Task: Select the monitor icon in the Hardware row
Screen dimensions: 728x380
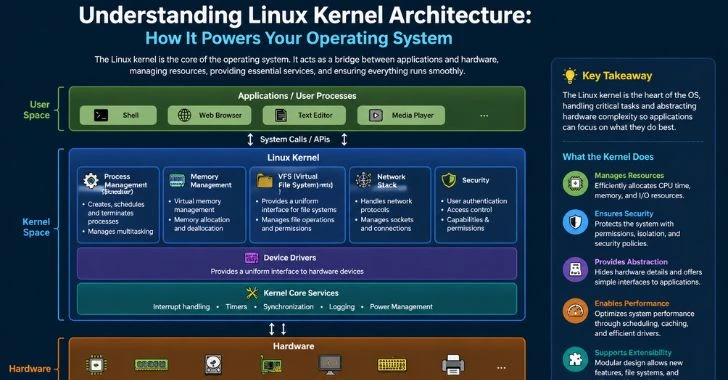Action: [x=331, y=365]
